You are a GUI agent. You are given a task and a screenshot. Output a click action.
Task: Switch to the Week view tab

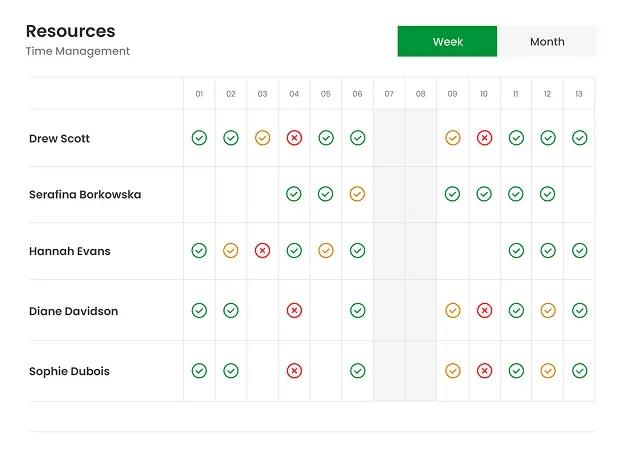[x=447, y=42]
